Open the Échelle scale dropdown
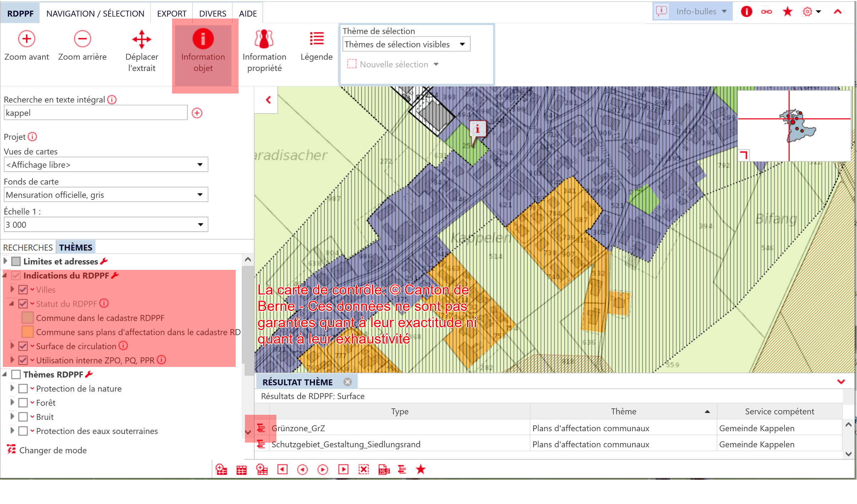The width and height of the screenshot is (857, 504). pos(200,225)
